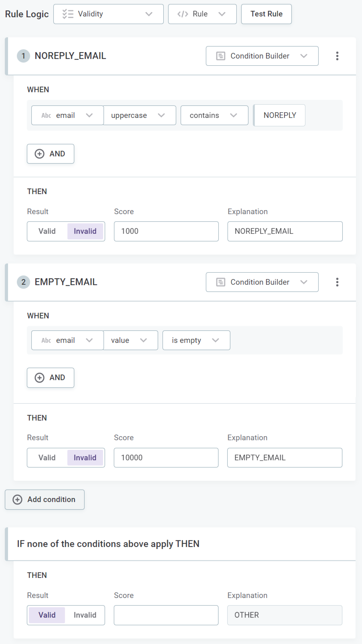Click the Test Rule button
Viewport: 362px width, 644px height.
[x=266, y=14]
